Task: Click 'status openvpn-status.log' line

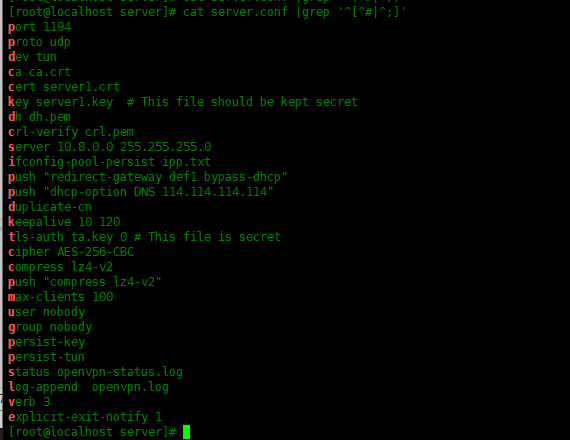Action: click(x=95, y=372)
